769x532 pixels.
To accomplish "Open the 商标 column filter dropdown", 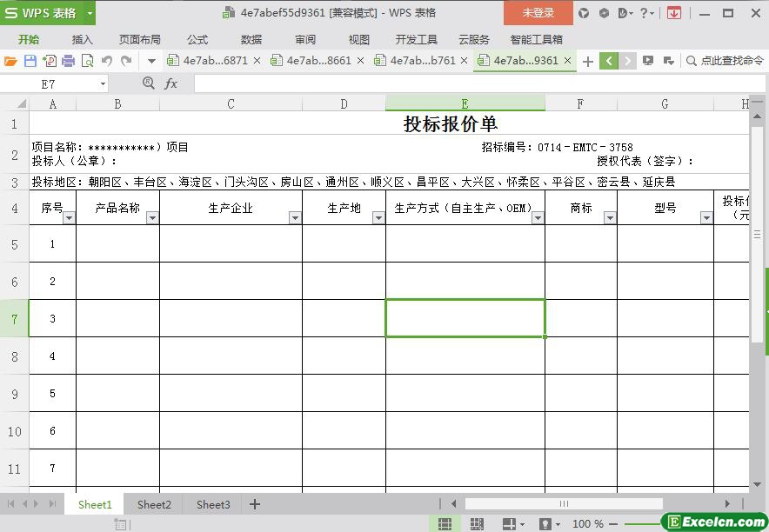I will 610,218.
